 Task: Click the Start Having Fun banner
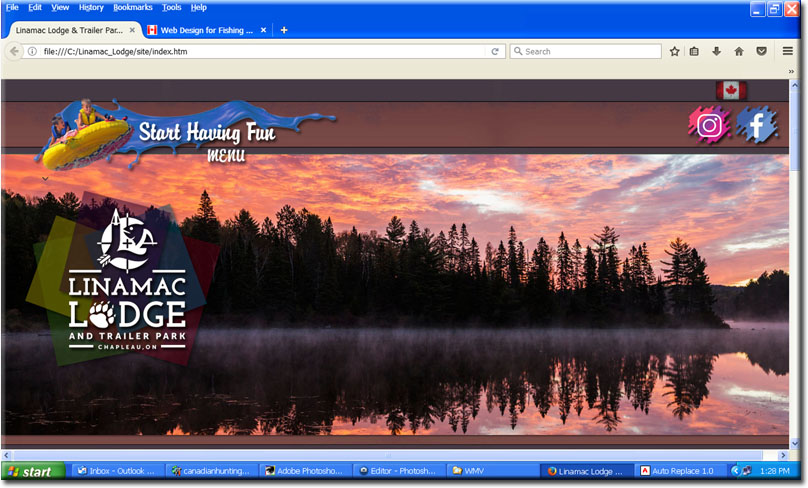pyautogui.click(x=207, y=132)
